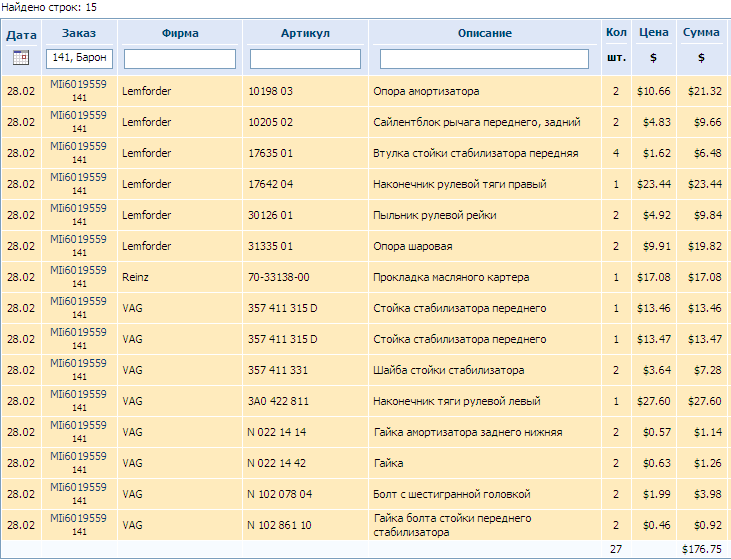Click Найдено строк: 15 text

pyautogui.click(x=49, y=7)
